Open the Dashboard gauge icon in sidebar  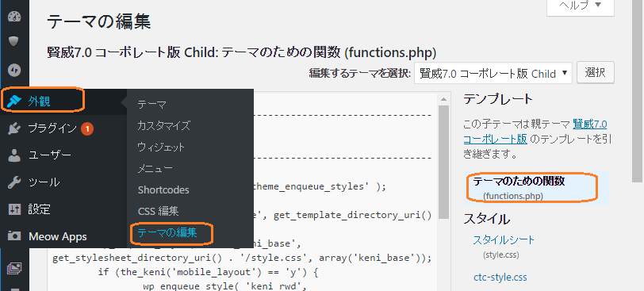14,17
